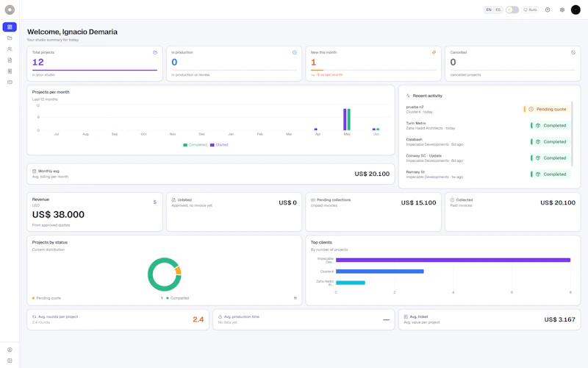Open the dashboard grid icon in sidebar
The height and width of the screenshot is (368, 588).
point(10,27)
